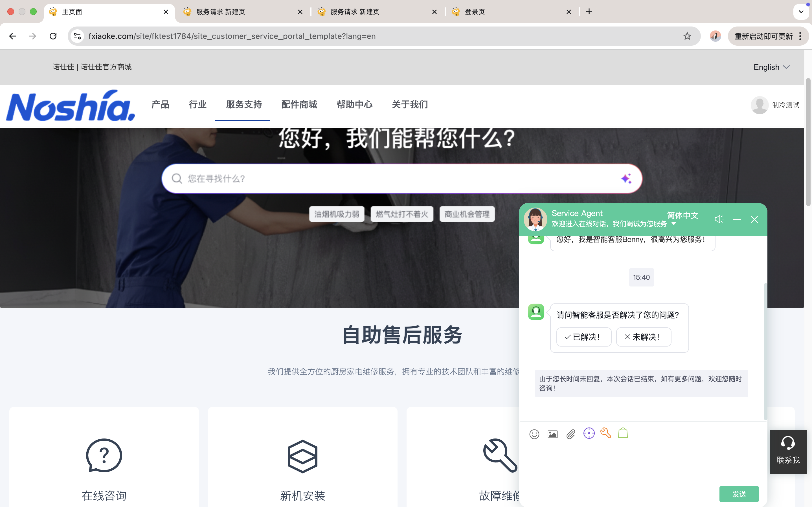812x507 pixels.
Task: Click the green 发送 button
Action: [739, 494]
